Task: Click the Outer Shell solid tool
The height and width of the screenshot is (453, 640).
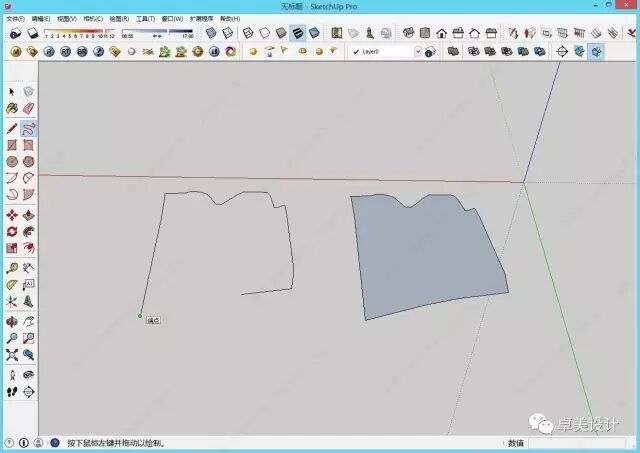Action: (453, 51)
